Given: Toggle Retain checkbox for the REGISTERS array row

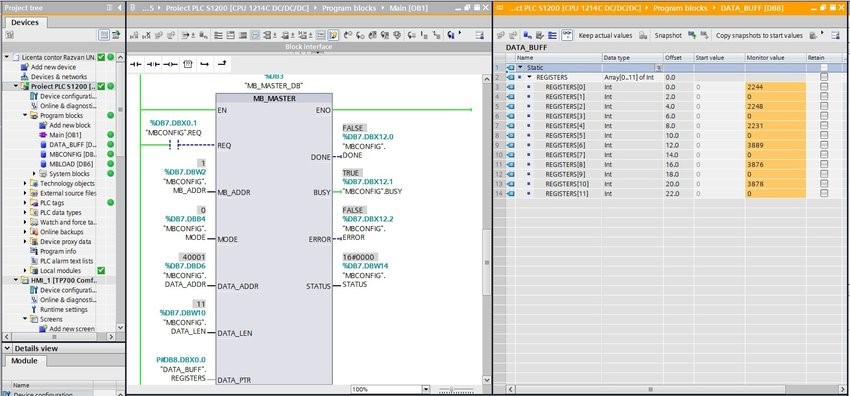Looking at the screenshot, I should point(824,77).
